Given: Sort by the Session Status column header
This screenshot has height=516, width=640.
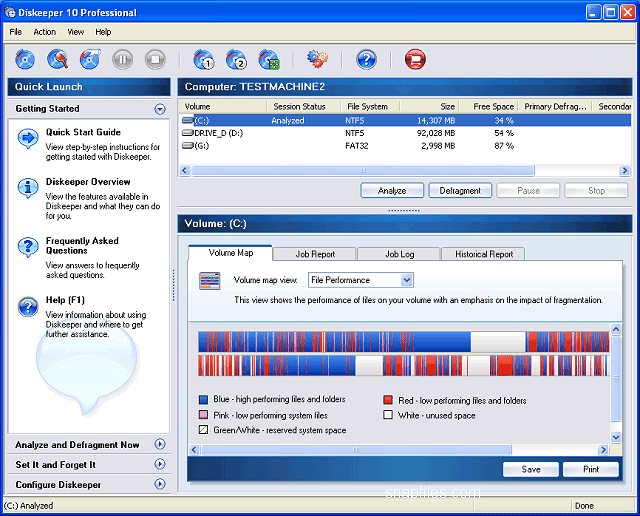Looking at the screenshot, I should (x=303, y=107).
